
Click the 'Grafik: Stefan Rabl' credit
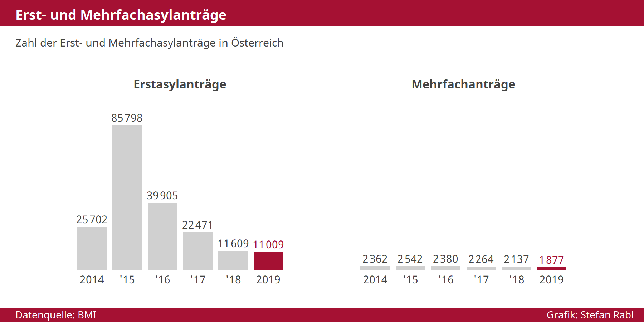[590, 315]
